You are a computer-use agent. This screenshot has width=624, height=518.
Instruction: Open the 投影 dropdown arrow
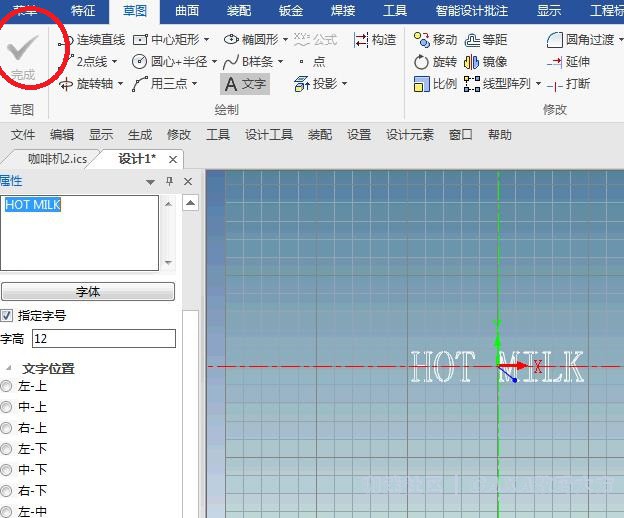(344, 84)
